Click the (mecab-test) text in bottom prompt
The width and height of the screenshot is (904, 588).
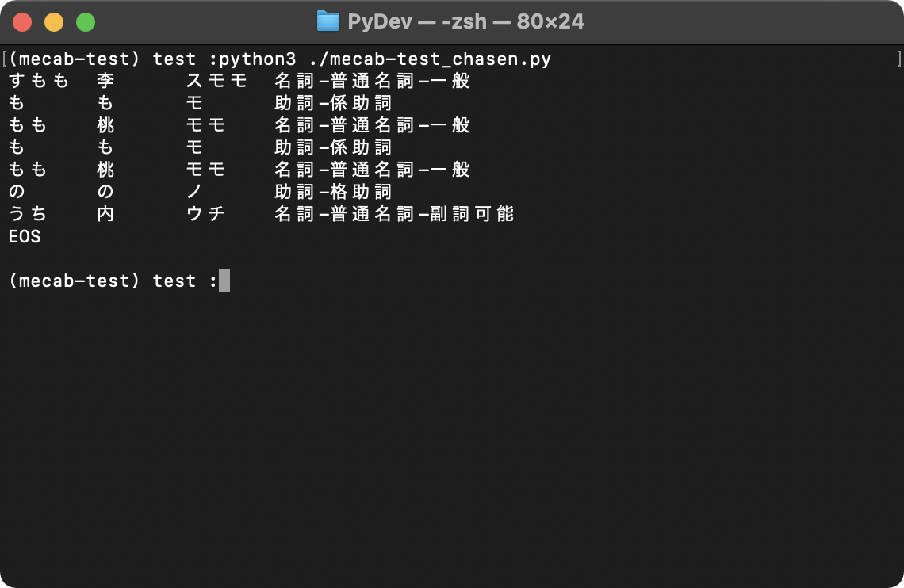pyautogui.click(x=75, y=281)
